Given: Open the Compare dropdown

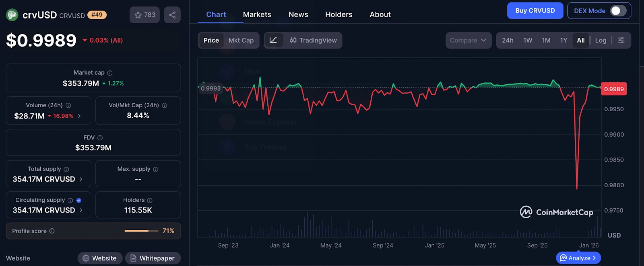Looking at the screenshot, I should (x=469, y=40).
